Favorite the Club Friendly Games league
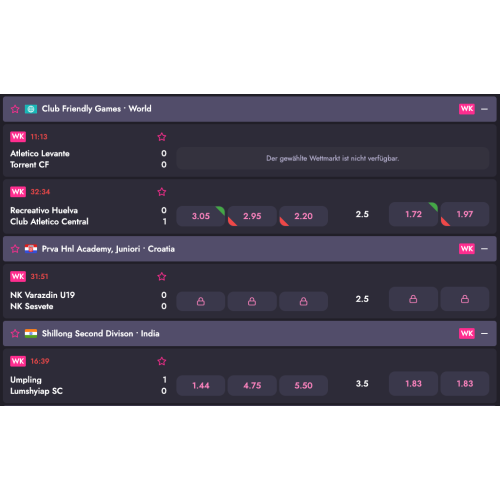Screen dimensions: 500x500 coord(15,109)
